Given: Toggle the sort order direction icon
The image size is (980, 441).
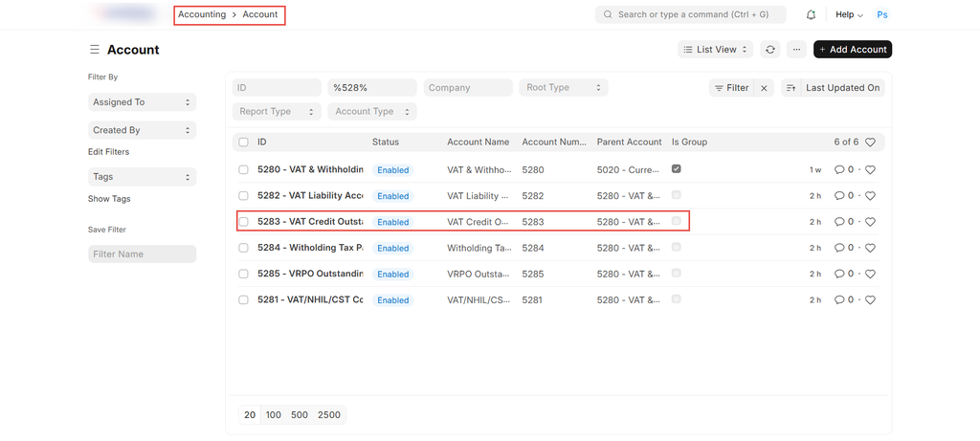Looking at the screenshot, I should [791, 88].
